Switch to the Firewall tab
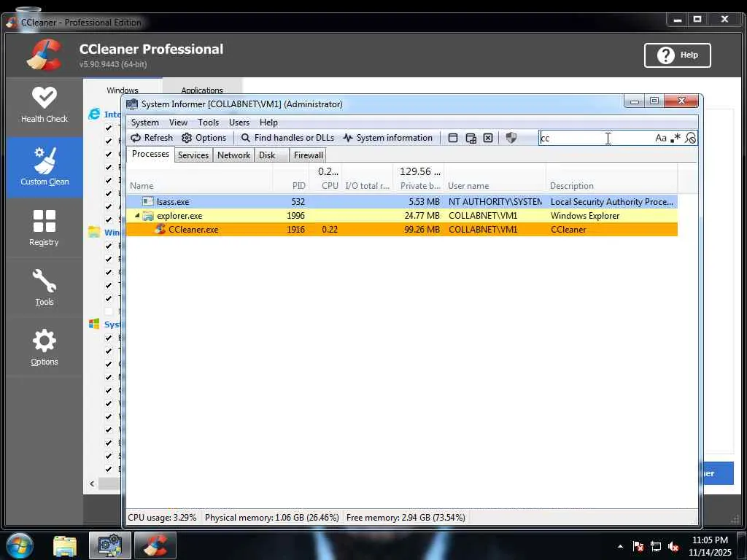The height and width of the screenshot is (560, 747). coord(309,155)
